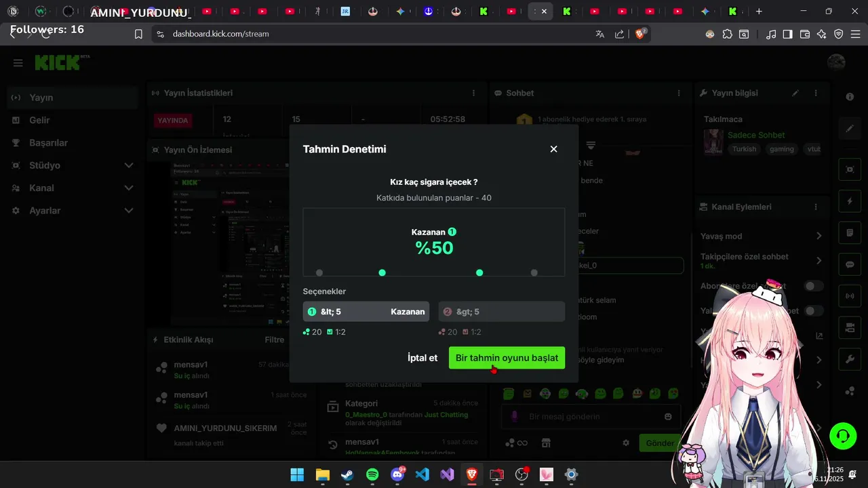
Task: Click the purple microphone icon in chat
Action: pyautogui.click(x=515, y=416)
